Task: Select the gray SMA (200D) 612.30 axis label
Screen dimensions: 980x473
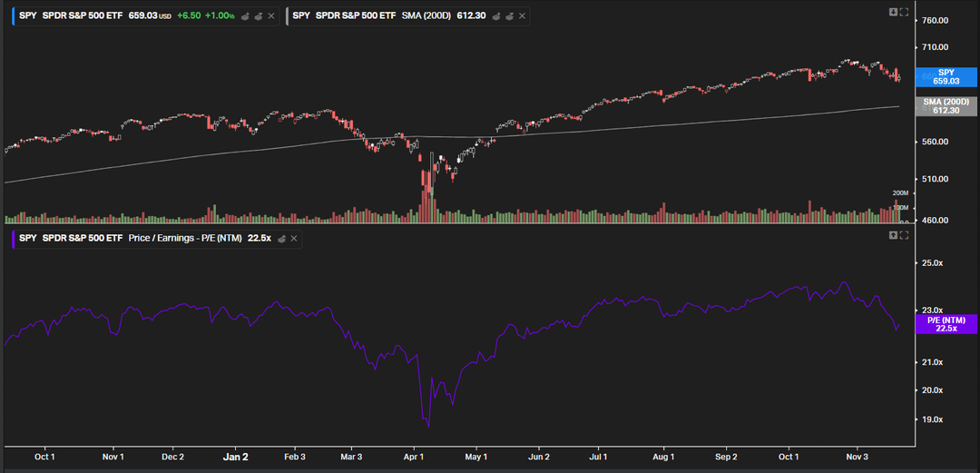Action: pos(946,105)
